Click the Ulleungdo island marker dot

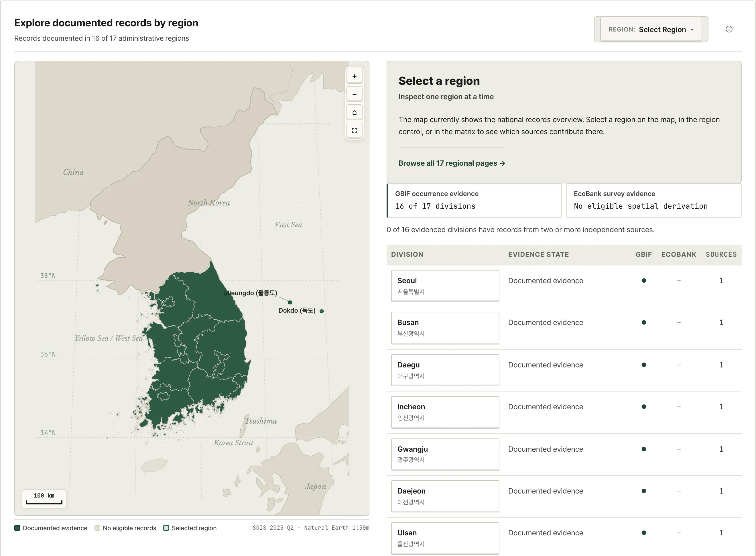(290, 302)
